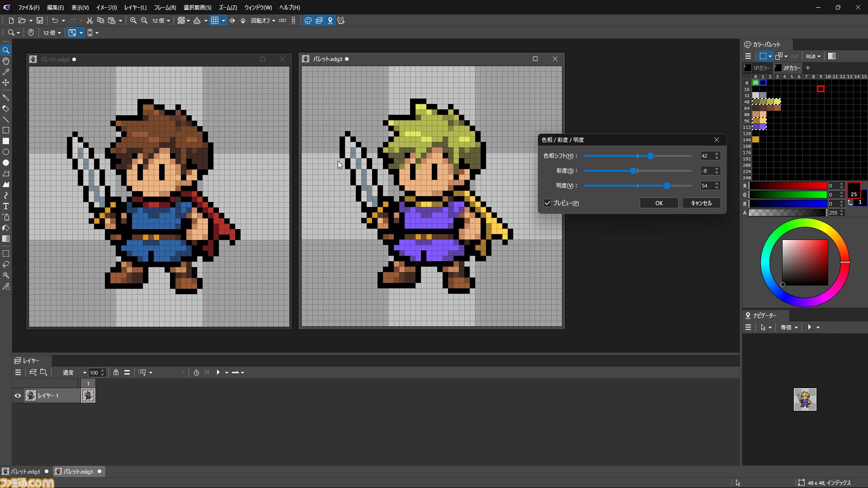Click the save file icon
Viewport: 868px width, 488px height.
click(40, 20)
